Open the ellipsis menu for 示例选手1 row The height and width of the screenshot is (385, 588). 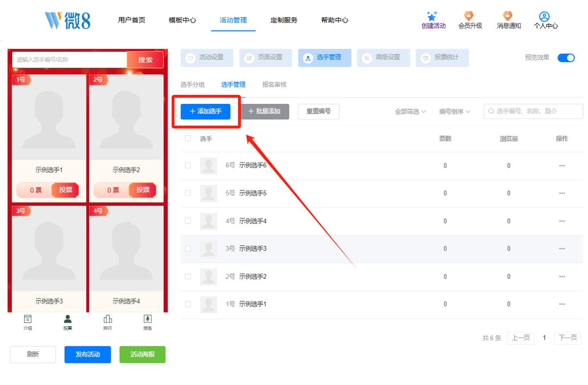(562, 304)
